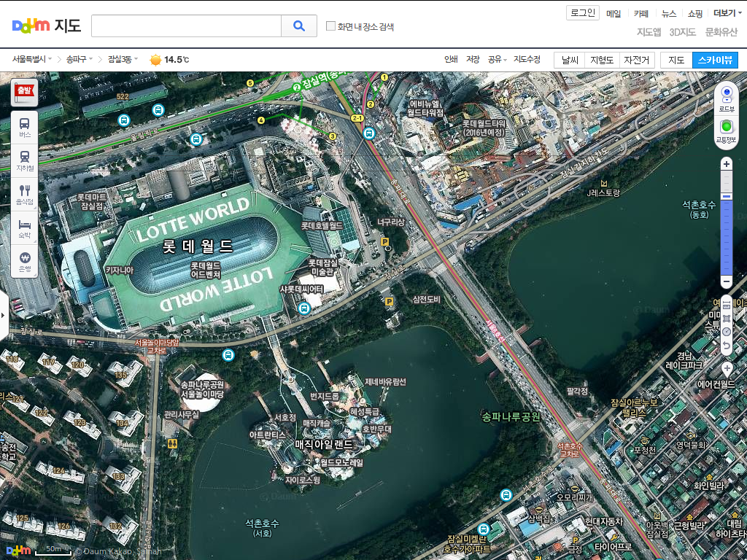Toggle the 교통정보 traffic info light
747x560 pixels.
[x=727, y=131]
